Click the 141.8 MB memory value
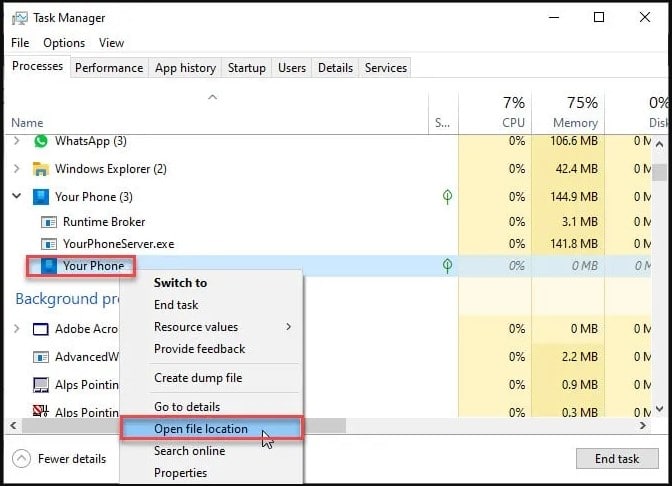Screen dimensions: 672x486 coord(574,244)
